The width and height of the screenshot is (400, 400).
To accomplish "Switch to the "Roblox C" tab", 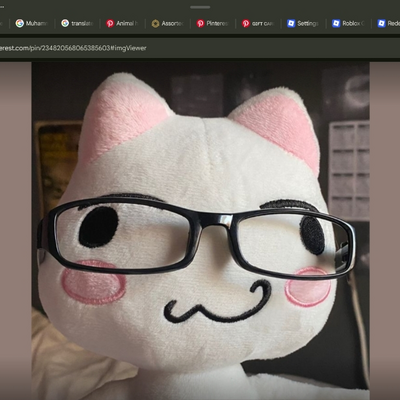I will 349,23.
